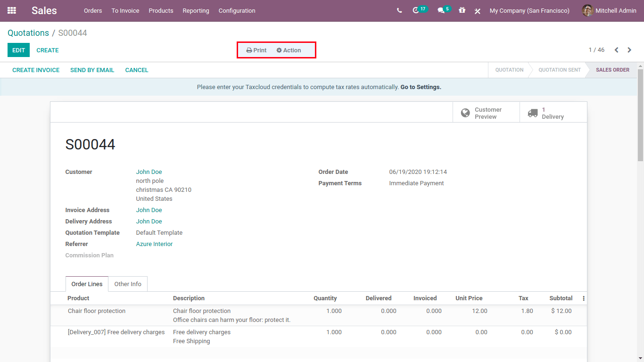Switch to the Other Info tab
This screenshot has width=644, height=362.
coord(128,284)
